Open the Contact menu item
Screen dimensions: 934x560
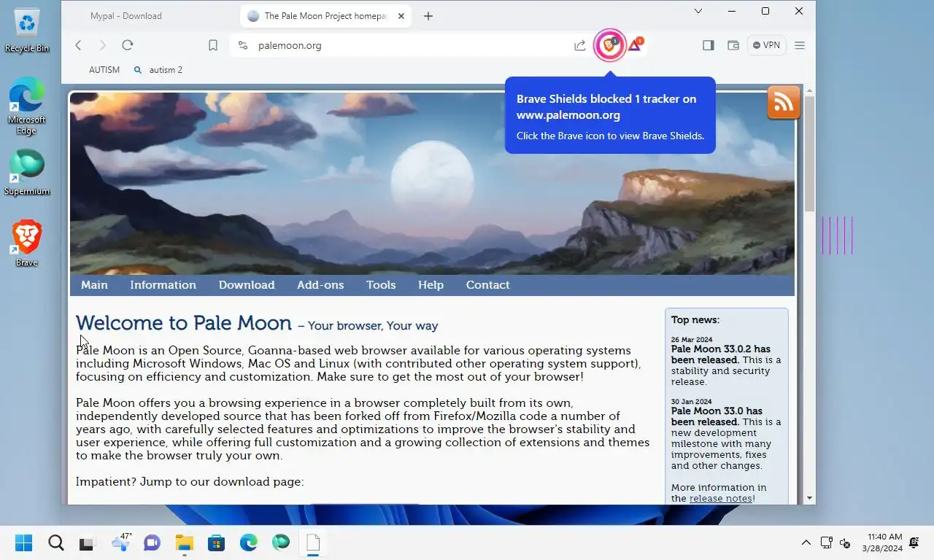click(x=487, y=285)
